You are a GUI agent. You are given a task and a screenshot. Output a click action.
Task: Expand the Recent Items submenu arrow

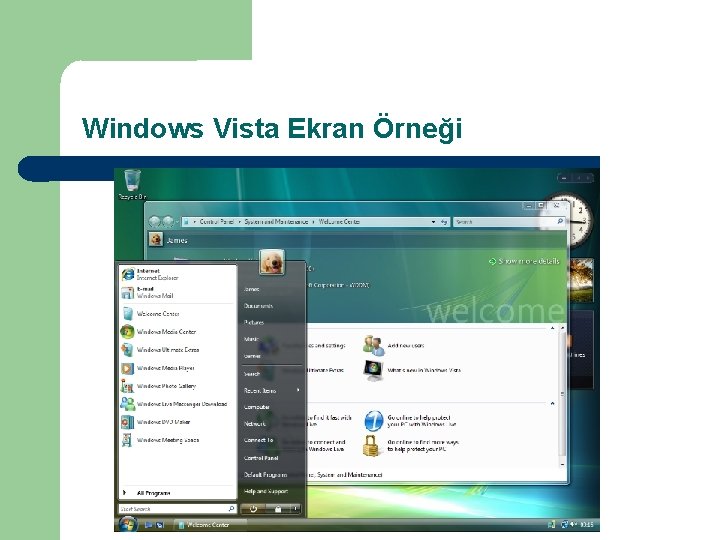(298, 390)
